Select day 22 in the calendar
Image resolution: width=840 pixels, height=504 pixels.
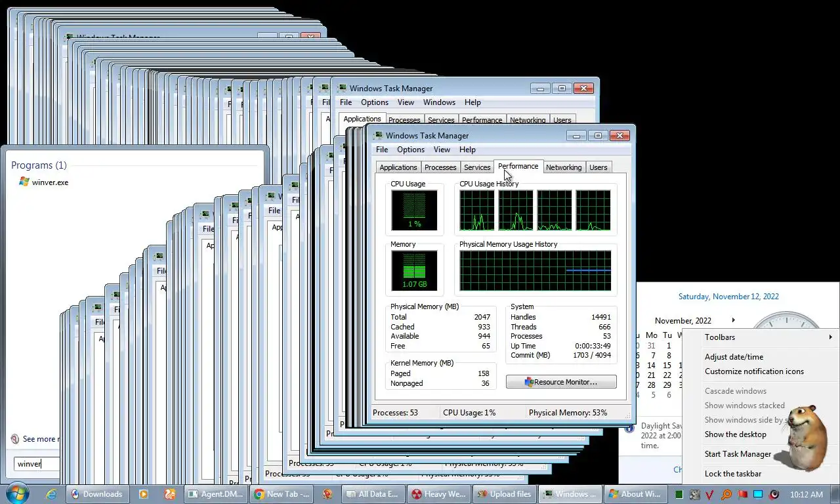click(667, 375)
